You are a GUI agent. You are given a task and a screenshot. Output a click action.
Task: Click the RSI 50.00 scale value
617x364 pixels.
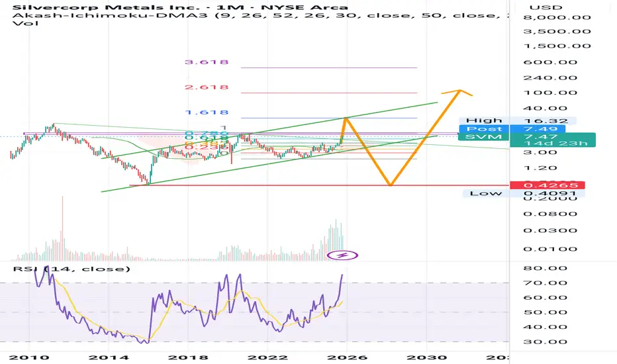(x=545, y=312)
